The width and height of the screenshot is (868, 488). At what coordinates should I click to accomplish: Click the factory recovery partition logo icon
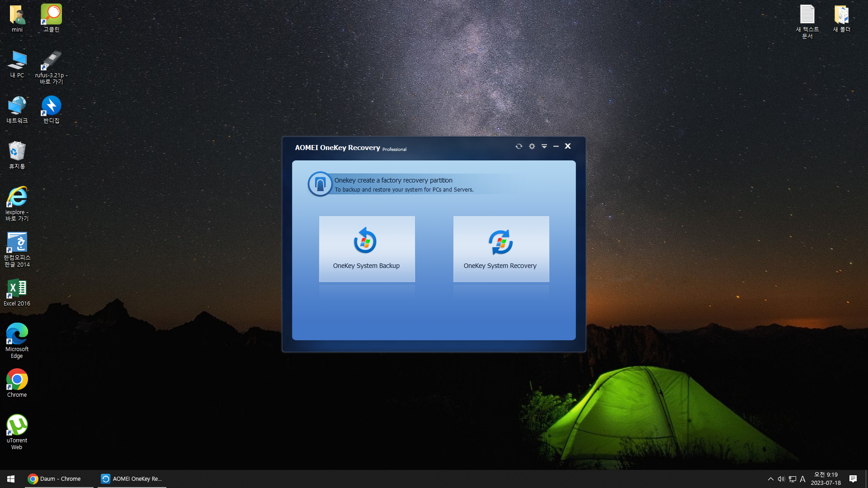click(320, 184)
